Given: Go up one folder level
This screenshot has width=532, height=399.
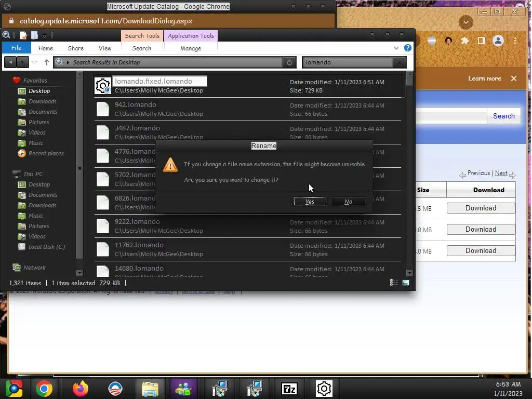Looking at the screenshot, I should coord(46,62).
